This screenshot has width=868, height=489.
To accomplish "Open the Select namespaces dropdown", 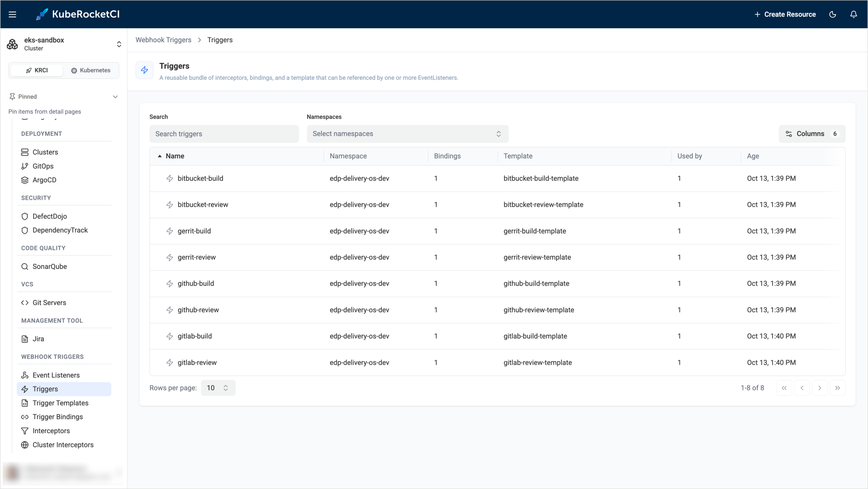I will pyautogui.click(x=408, y=134).
